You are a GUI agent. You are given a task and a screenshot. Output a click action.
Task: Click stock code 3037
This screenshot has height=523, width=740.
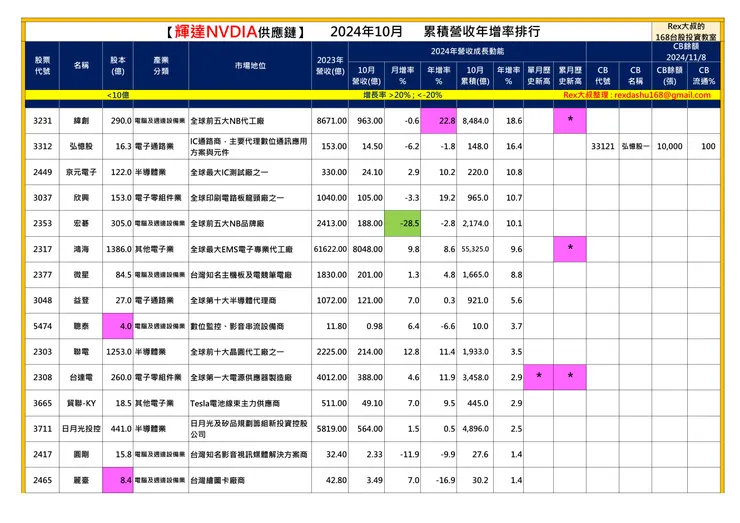click(42, 198)
